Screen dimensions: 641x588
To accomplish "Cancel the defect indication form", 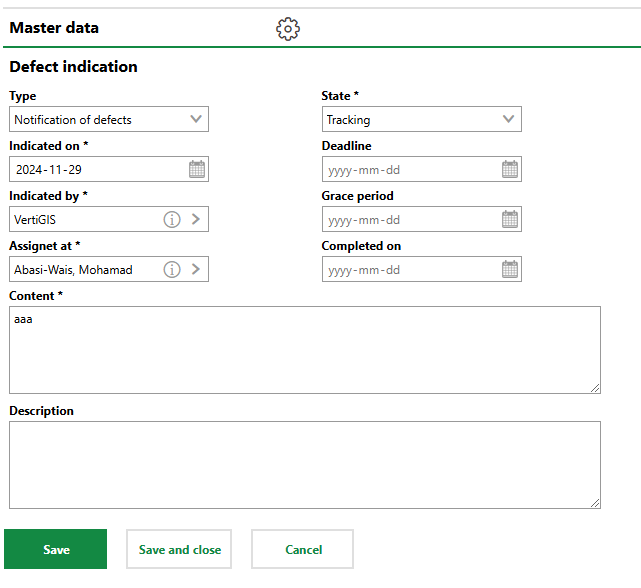I will point(303,549).
